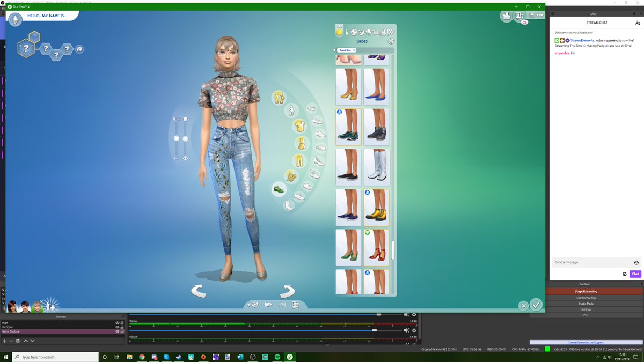This screenshot has width=644, height=362.
Task: Choose the red strappy heels thumbnail
Action: [x=377, y=248]
